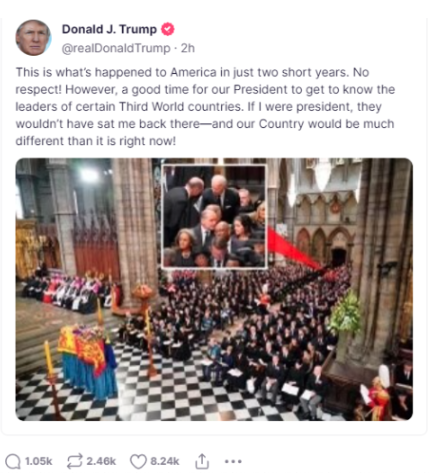
Task: View the 1.05k replies count
Action: pyautogui.click(x=39, y=462)
